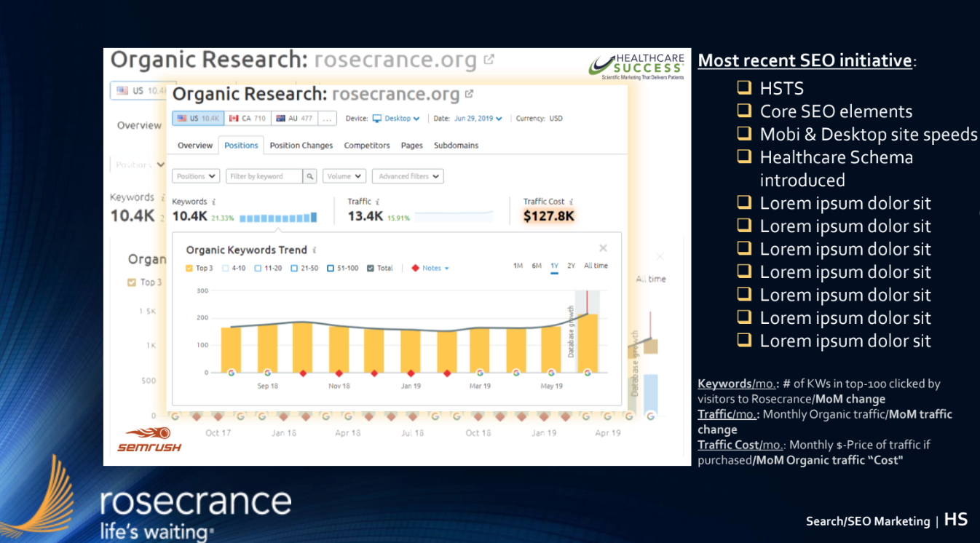Click the Desktop monitor device icon

click(377, 119)
